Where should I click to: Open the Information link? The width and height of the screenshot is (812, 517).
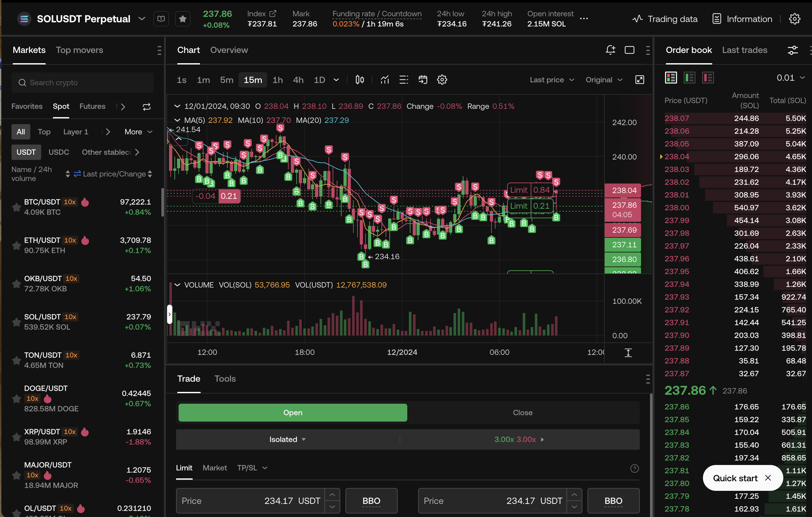click(742, 19)
